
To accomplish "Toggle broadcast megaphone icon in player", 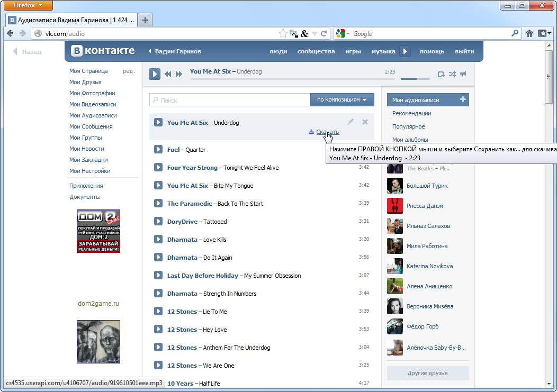I will 463,74.
